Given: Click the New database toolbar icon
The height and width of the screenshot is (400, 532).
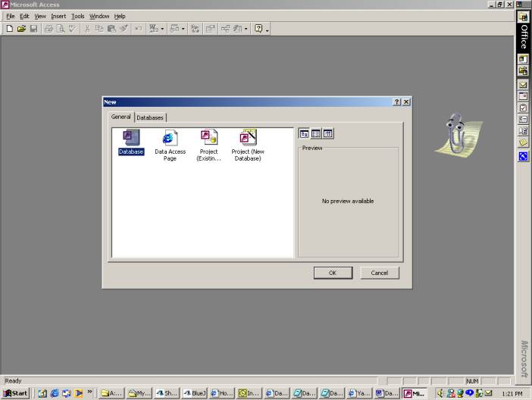Looking at the screenshot, I should 10,29.
